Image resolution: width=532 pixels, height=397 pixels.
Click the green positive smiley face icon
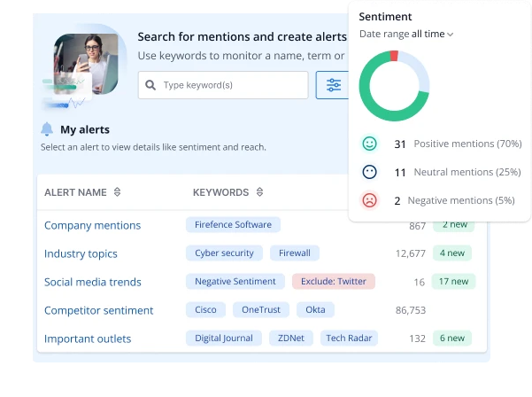(370, 144)
